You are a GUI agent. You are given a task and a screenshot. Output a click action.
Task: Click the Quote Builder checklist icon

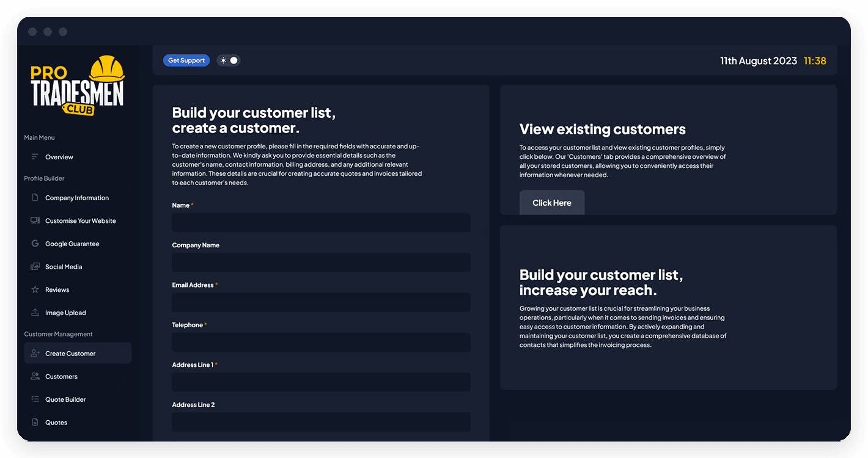pos(35,399)
